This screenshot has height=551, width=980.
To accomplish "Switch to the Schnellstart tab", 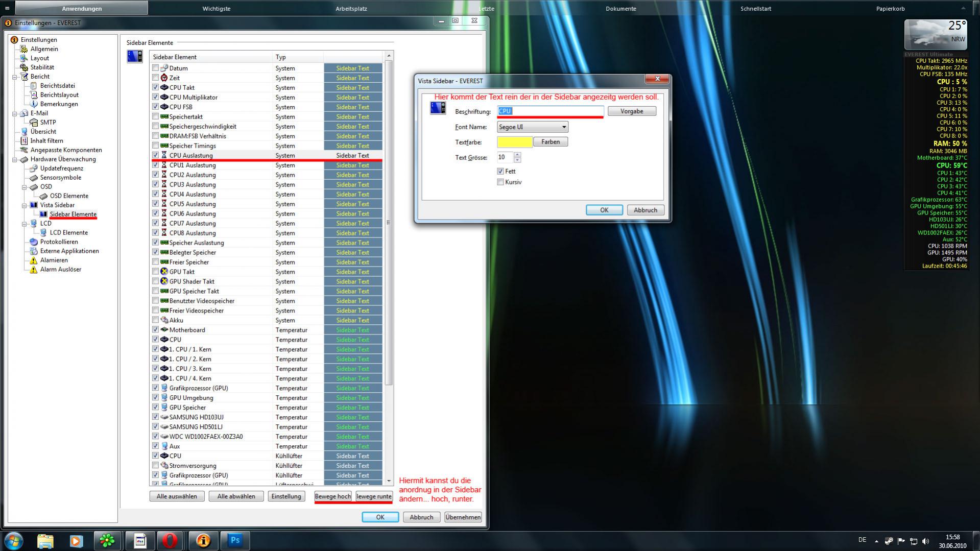I will click(756, 8).
